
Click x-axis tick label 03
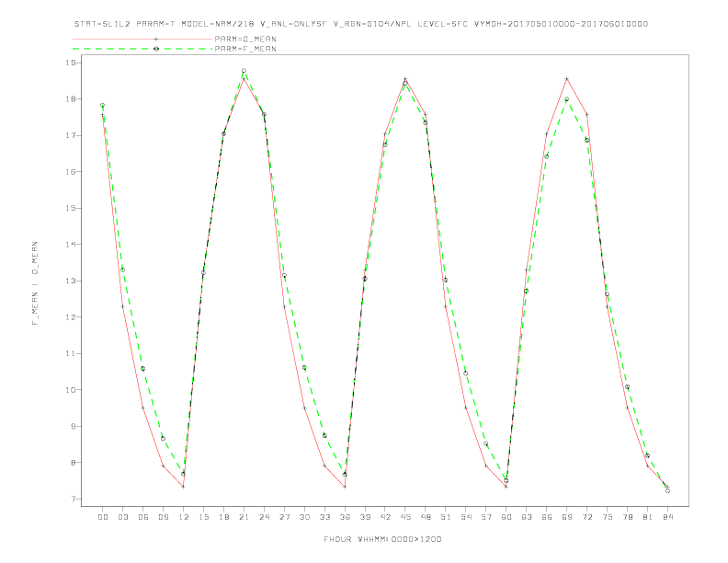tap(122, 517)
